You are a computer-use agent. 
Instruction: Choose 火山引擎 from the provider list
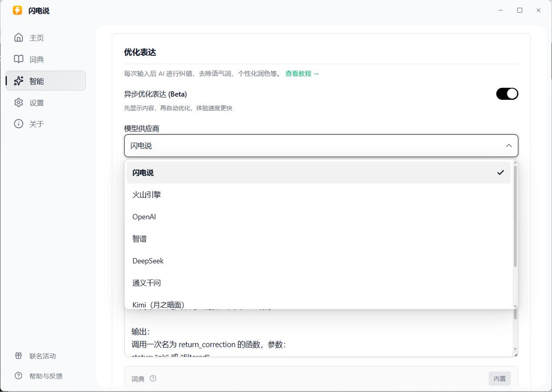[146, 195]
